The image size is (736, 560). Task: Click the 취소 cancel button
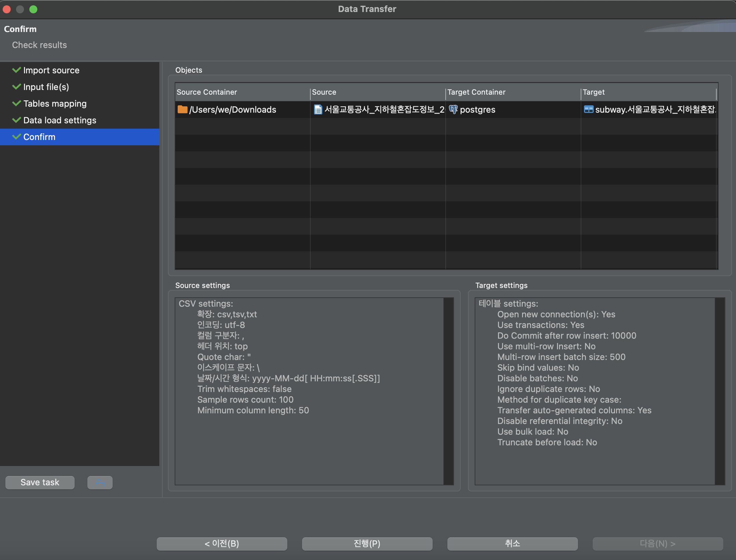click(512, 544)
